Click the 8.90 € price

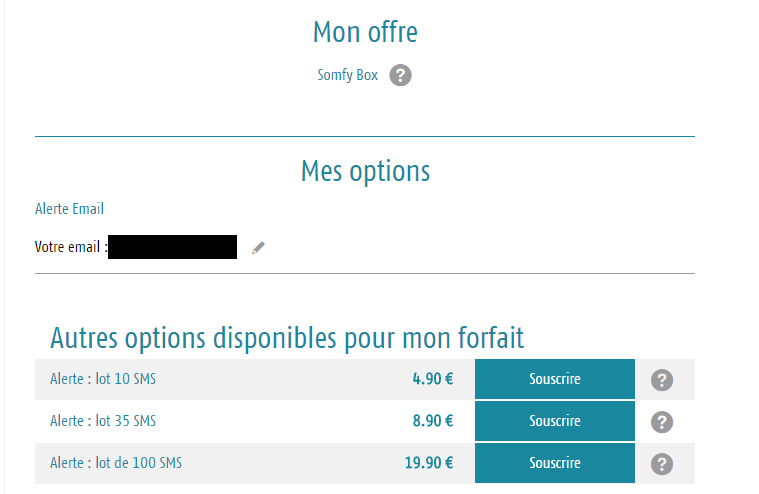click(433, 421)
